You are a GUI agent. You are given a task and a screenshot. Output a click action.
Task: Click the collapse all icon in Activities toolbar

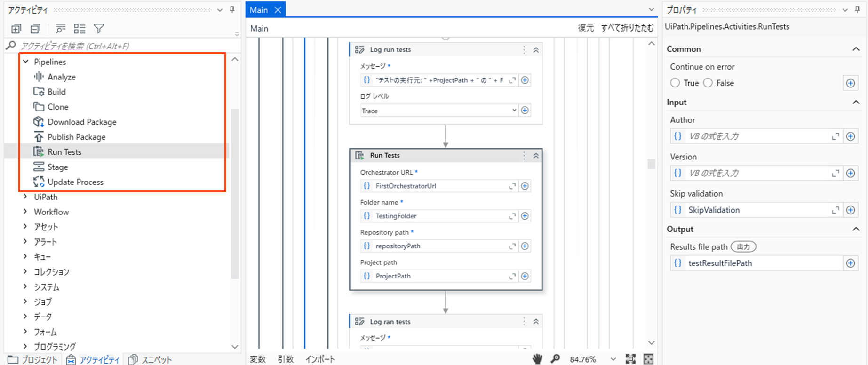pos(35,29)
